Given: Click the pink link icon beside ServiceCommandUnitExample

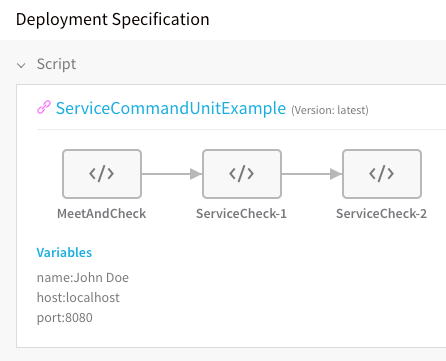Looking at the screenshot, I should point(44,107).
